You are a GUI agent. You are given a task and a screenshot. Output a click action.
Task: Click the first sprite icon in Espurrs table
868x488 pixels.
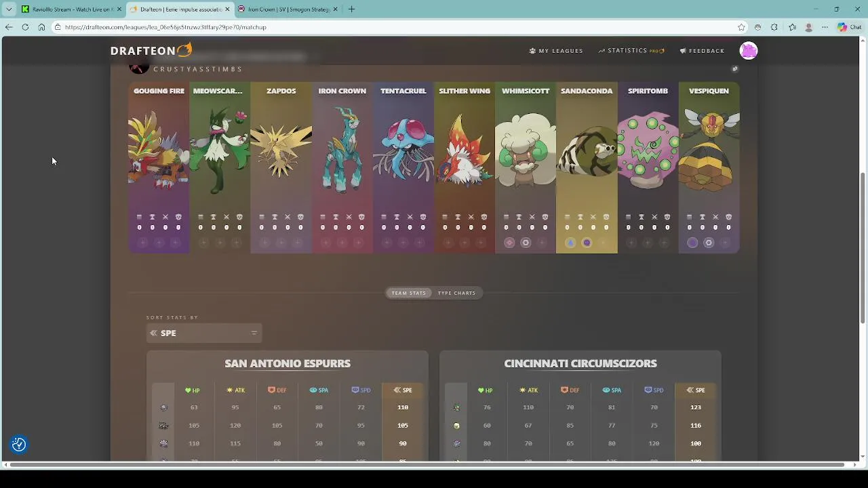point(163,407)
